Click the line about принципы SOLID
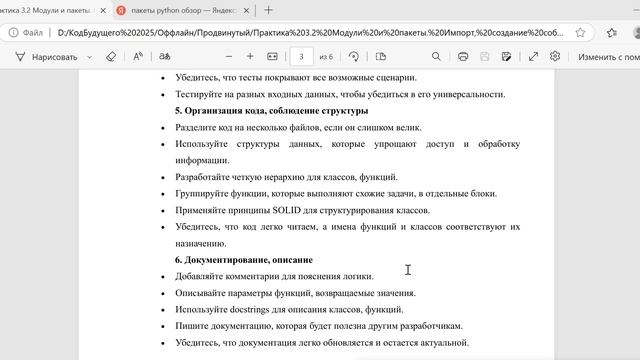640x360 pixels. click(302, 210)
